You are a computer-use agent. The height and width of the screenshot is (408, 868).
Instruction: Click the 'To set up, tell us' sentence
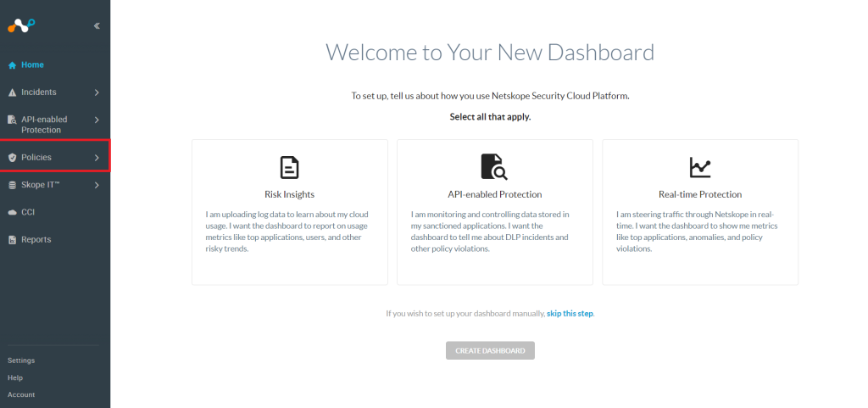(x=490, y=96)
